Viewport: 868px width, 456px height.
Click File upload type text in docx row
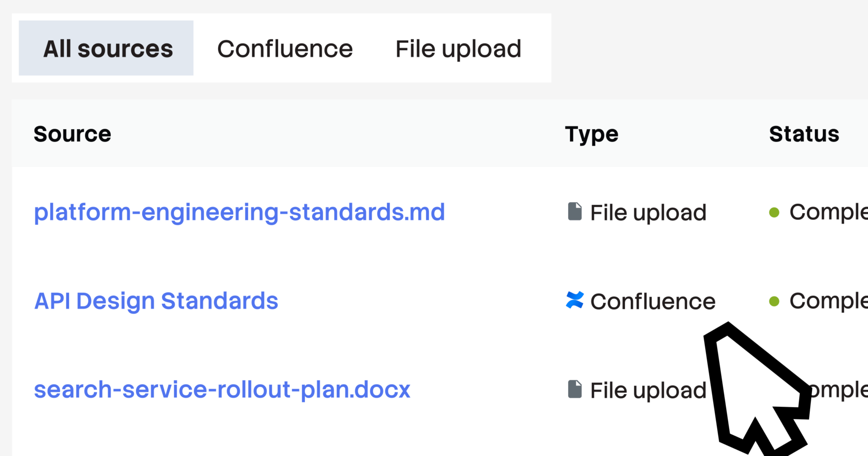coord(648,390)
